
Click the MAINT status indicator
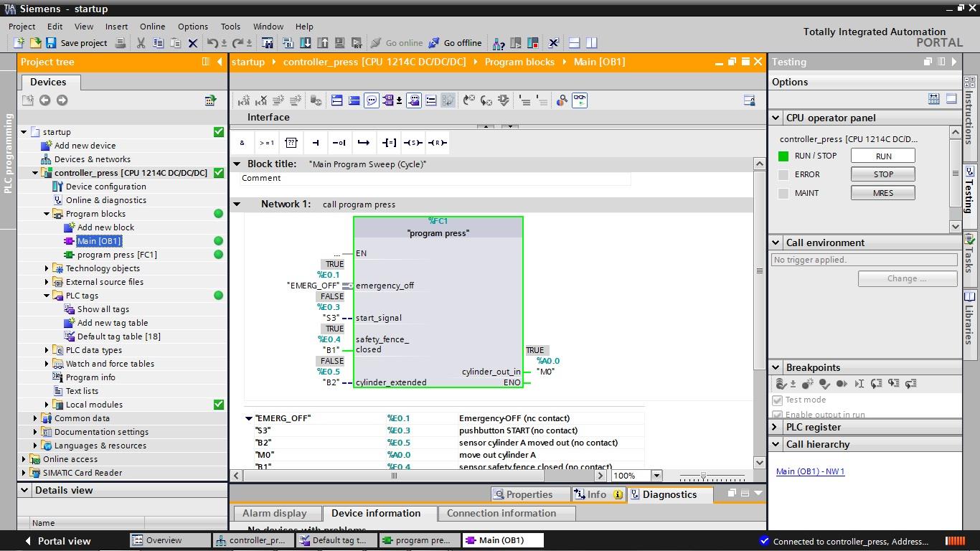click(x=783, y=193)
